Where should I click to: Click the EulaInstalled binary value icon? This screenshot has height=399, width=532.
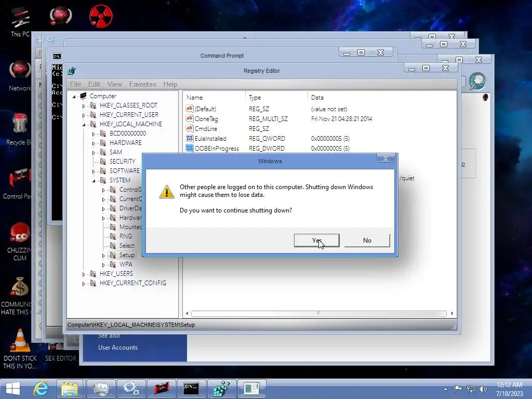click(x=189, y=138)
